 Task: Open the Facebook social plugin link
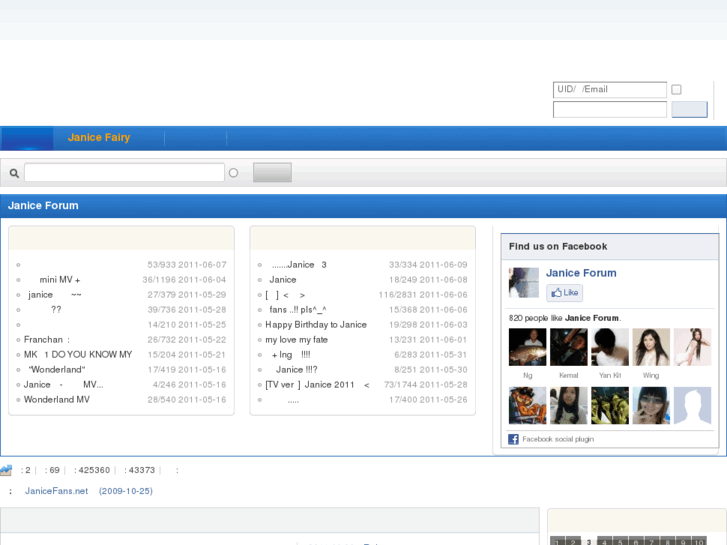(x=558, y=439)
